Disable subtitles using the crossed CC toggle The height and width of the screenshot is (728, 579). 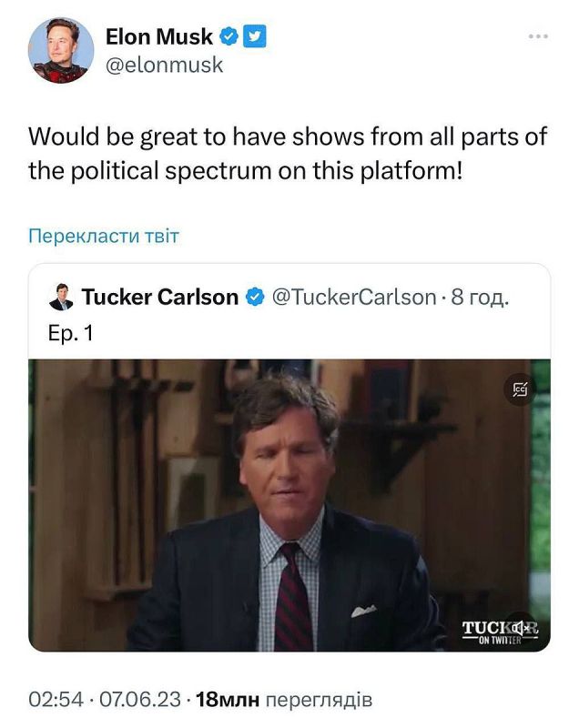tap(519, 389)
